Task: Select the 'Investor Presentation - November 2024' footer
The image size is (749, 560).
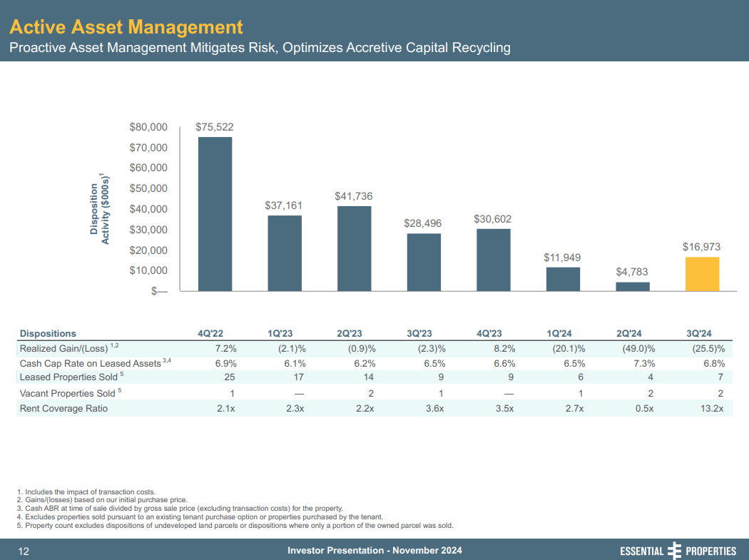Action: (374, 551)
